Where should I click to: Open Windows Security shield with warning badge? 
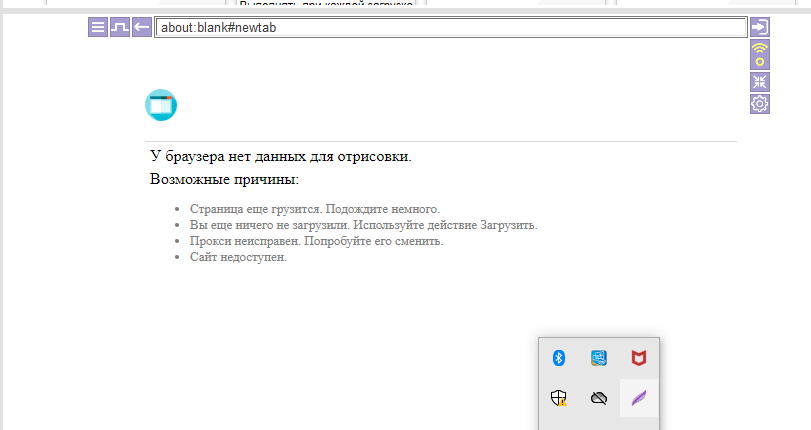pos(560,397)
